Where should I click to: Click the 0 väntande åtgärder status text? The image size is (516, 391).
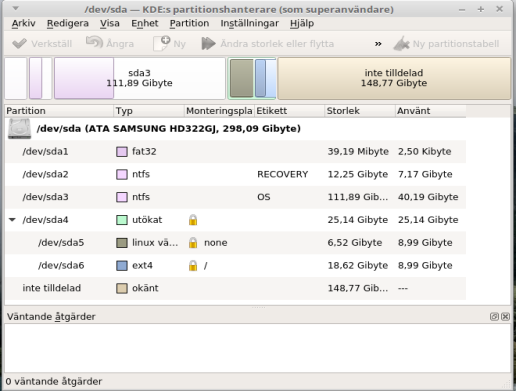coord(54,381)
